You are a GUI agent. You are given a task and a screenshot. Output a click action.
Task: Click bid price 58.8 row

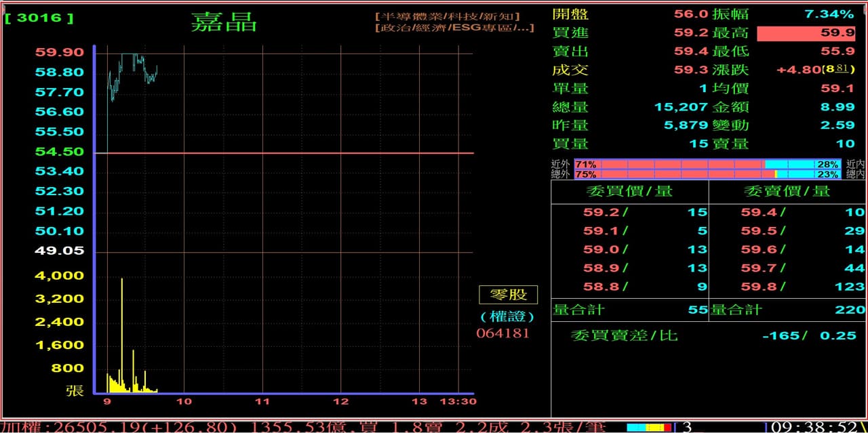[x=602, y=287]
